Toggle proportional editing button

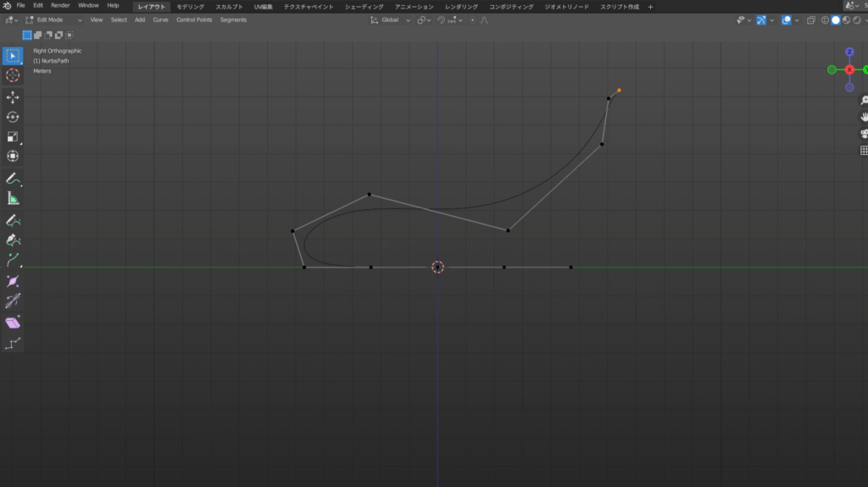coord(472,19)
